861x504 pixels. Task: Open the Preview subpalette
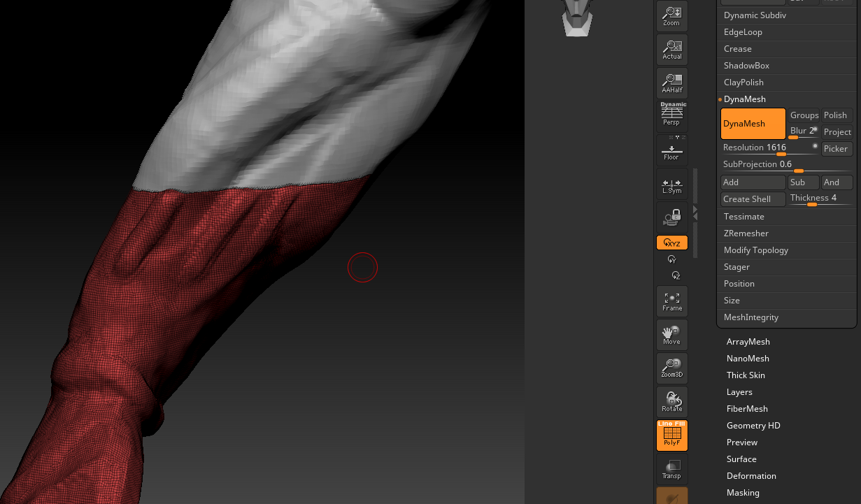[x=742, y=442]
